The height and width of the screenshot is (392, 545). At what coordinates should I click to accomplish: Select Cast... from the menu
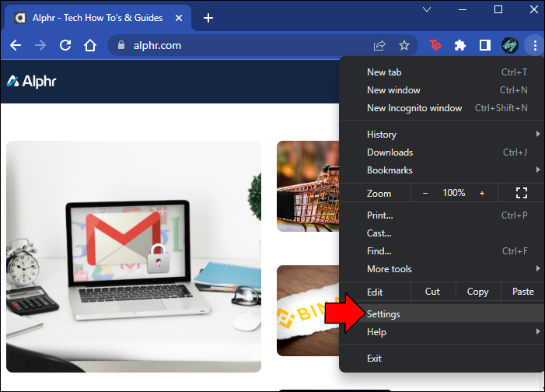pos(442,233)
